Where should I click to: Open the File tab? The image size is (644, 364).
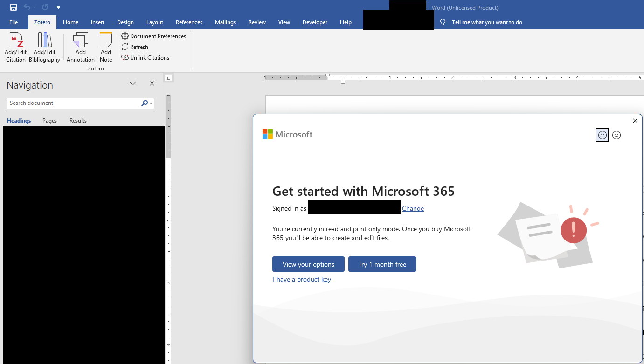(x=14, y=22)
